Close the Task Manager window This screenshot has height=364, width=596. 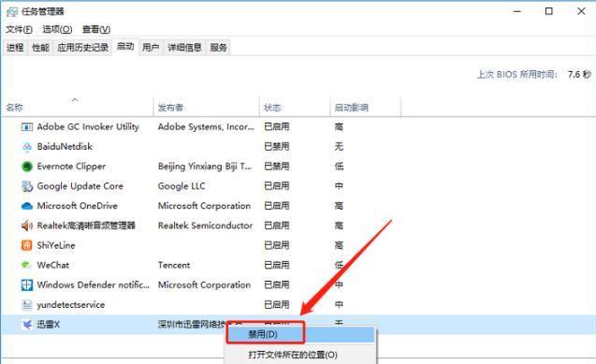click(x=581, y=11)
